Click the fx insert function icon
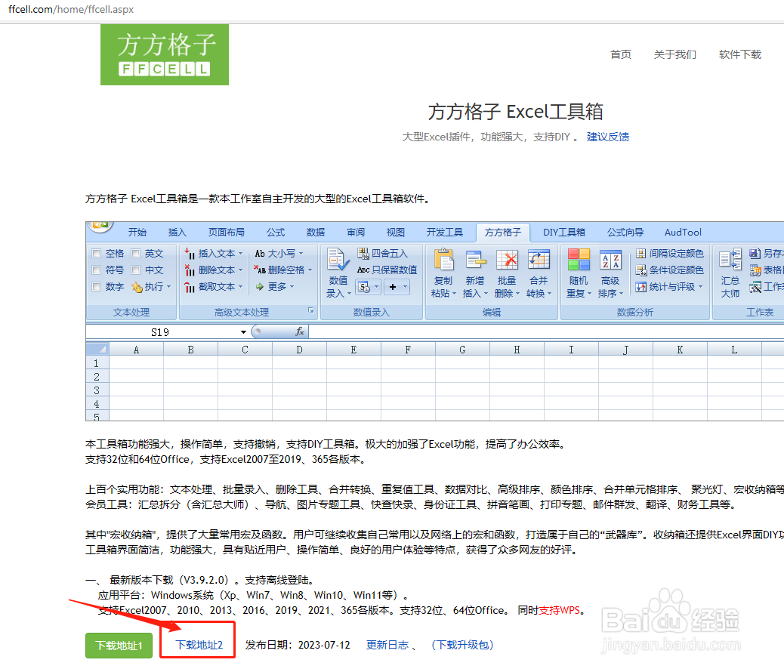Viewport: 784px width, 672px height. pos(300,331)
